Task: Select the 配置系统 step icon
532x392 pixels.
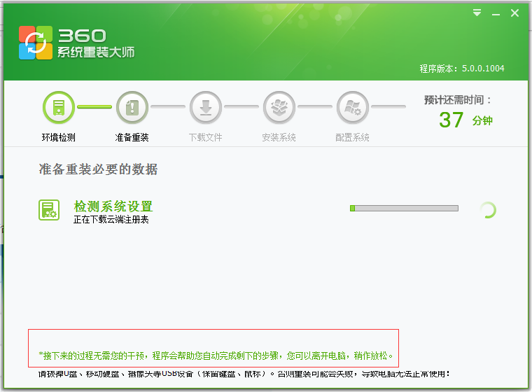Action: click(x=353, y=107)
